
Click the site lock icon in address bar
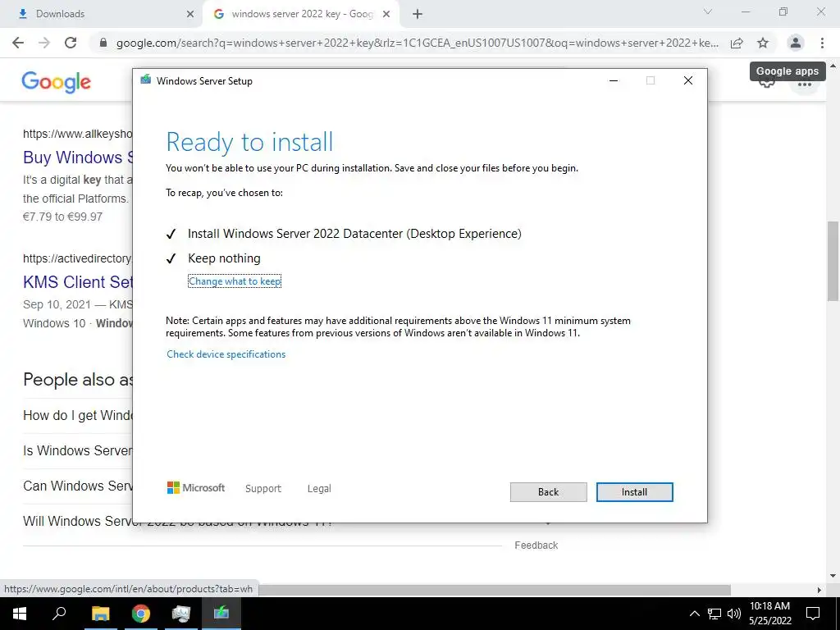103,43
